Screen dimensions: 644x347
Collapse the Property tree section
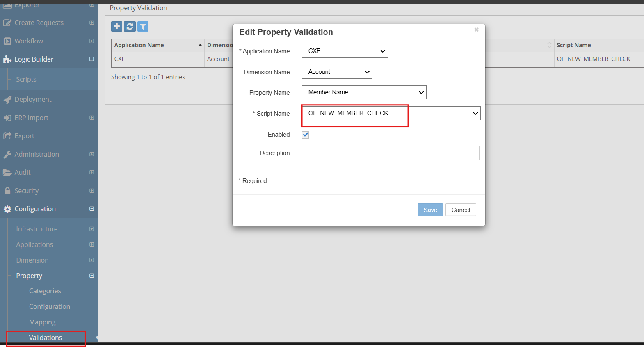91,276
